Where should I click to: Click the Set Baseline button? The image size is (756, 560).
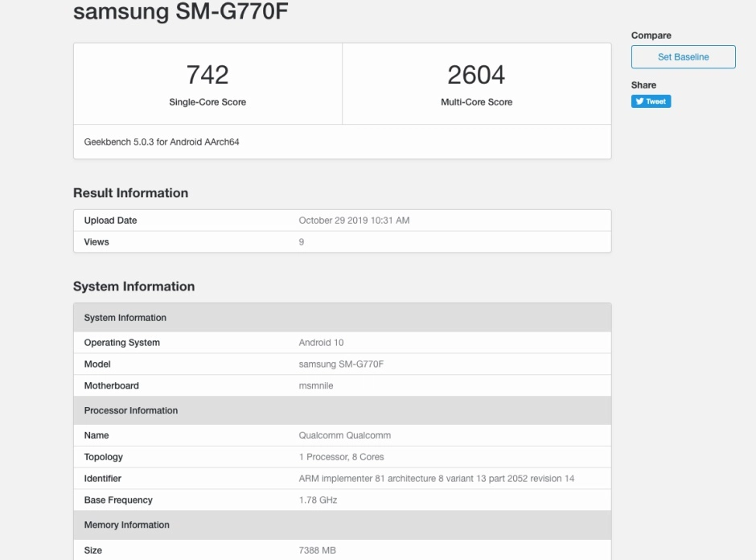point(683,57)
